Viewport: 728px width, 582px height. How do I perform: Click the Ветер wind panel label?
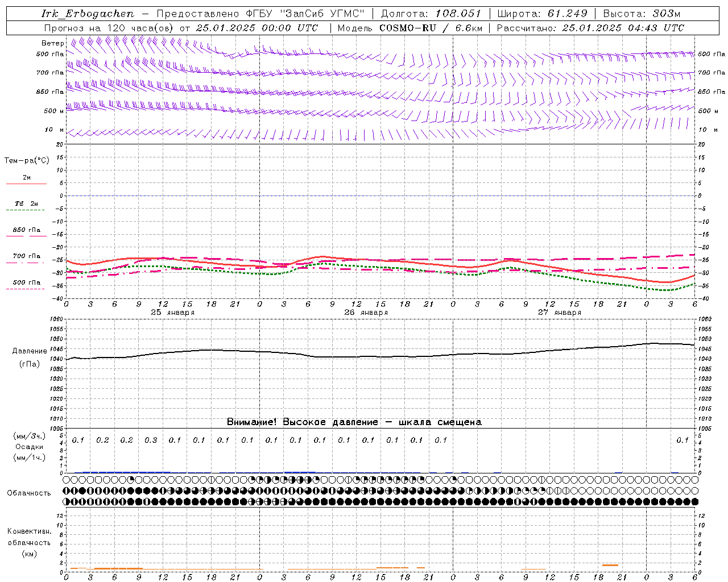[53, 43]
